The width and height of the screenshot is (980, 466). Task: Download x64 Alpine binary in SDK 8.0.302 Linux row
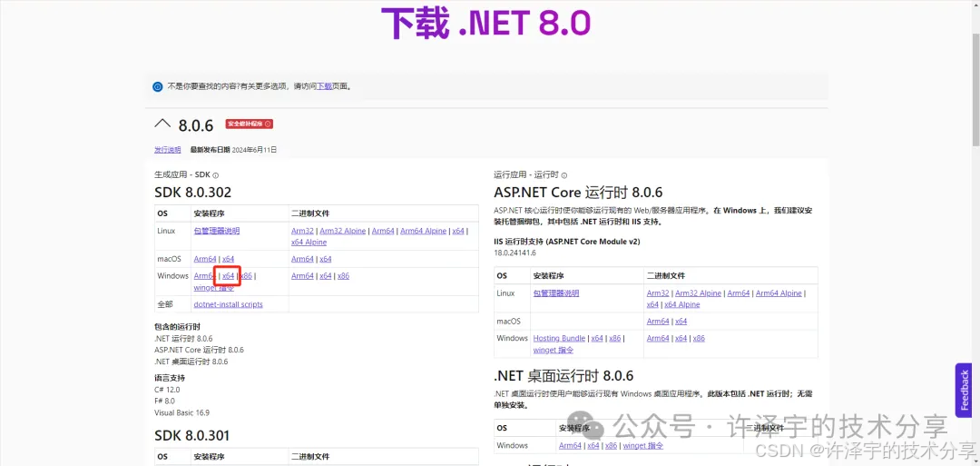tap(309, 242)
